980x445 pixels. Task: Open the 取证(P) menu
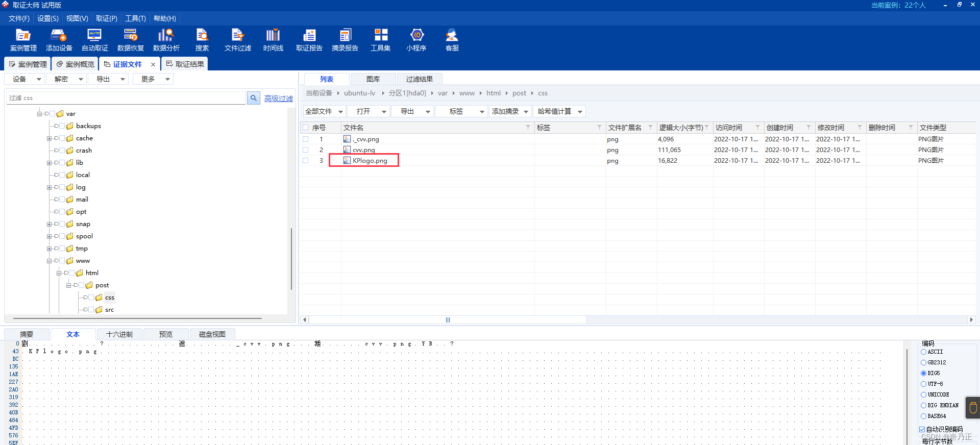point(106,18)
